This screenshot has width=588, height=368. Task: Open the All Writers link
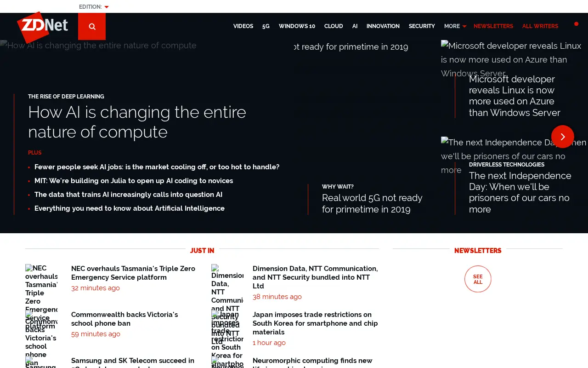[540, 26]
